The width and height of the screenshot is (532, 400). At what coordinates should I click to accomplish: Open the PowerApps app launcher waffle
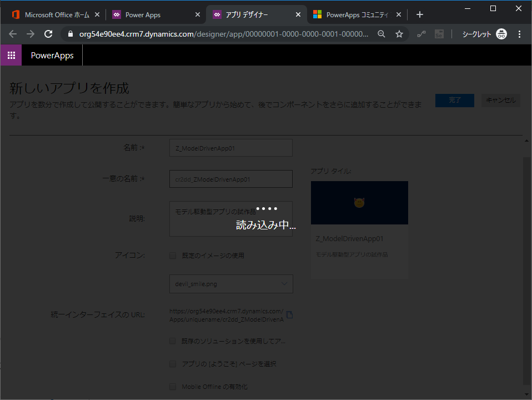click(11, 55)
